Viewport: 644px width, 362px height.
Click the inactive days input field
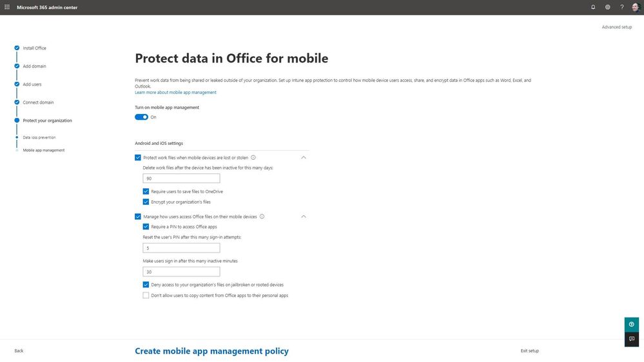(181, 178)
